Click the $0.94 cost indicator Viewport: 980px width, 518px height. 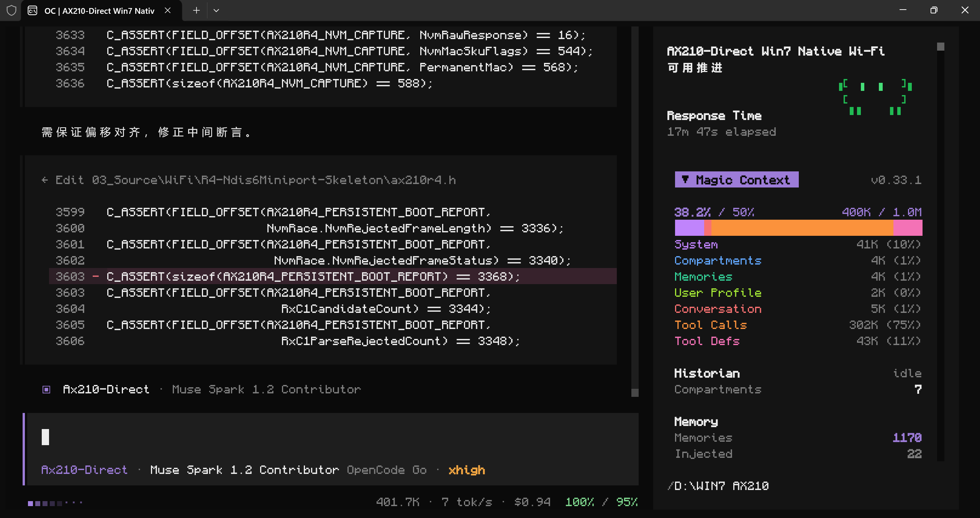[532, 502]
